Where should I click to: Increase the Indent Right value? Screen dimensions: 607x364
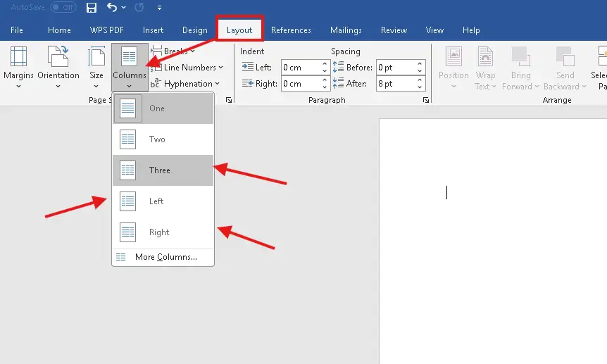click(325, 80)
